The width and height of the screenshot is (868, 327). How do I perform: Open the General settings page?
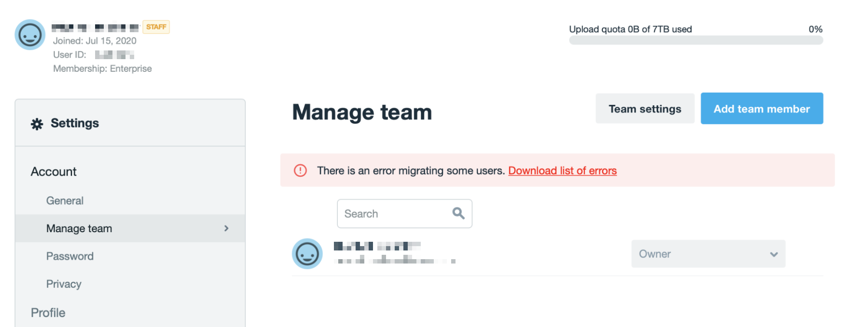pos(65,200)
